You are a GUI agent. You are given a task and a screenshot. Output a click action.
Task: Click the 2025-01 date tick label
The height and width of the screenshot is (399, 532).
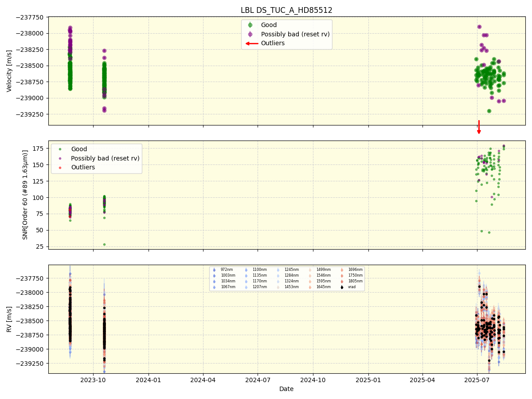pos(369,380)
